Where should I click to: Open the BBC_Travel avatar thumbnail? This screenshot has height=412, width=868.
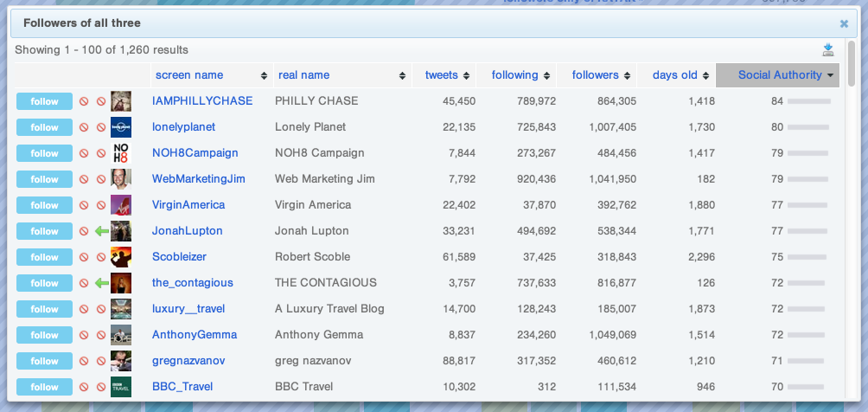tap(121, 387)
